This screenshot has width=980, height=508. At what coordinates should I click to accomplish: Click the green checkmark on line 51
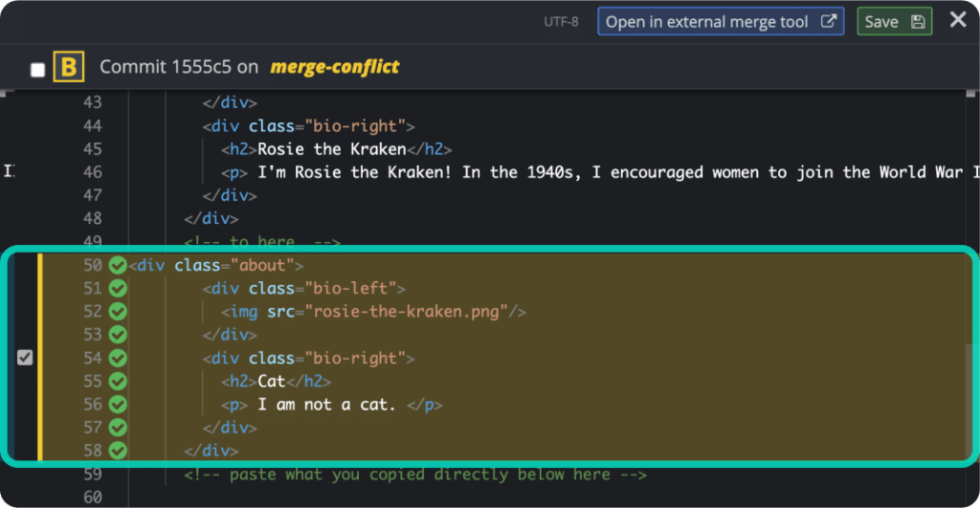pyautogui.click(x=118, y=288)
